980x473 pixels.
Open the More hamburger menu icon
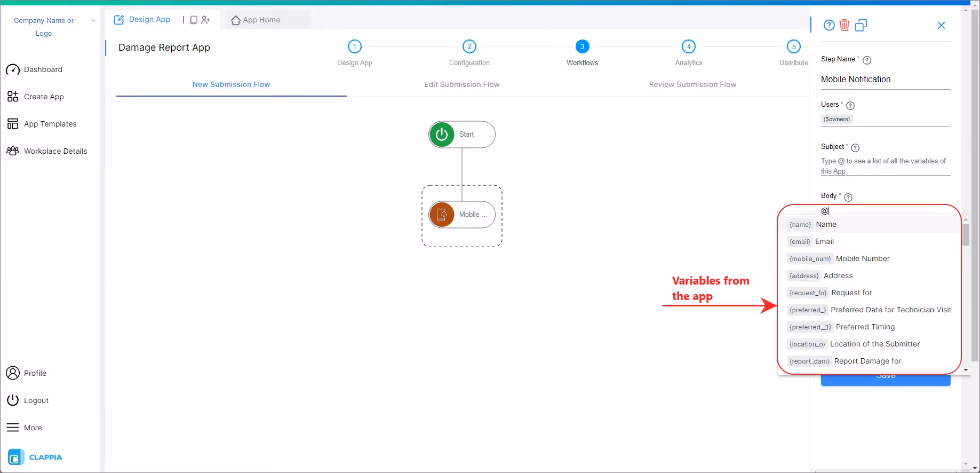13,428
